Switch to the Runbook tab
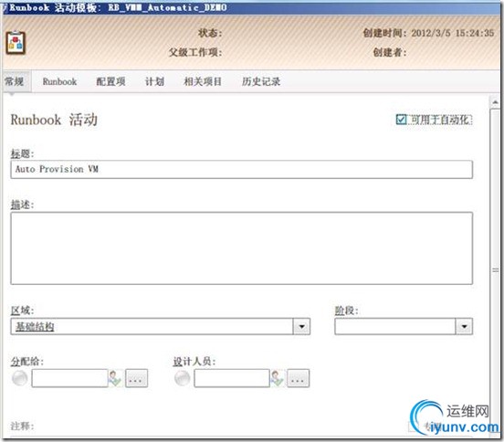 [x=59, y=81]
